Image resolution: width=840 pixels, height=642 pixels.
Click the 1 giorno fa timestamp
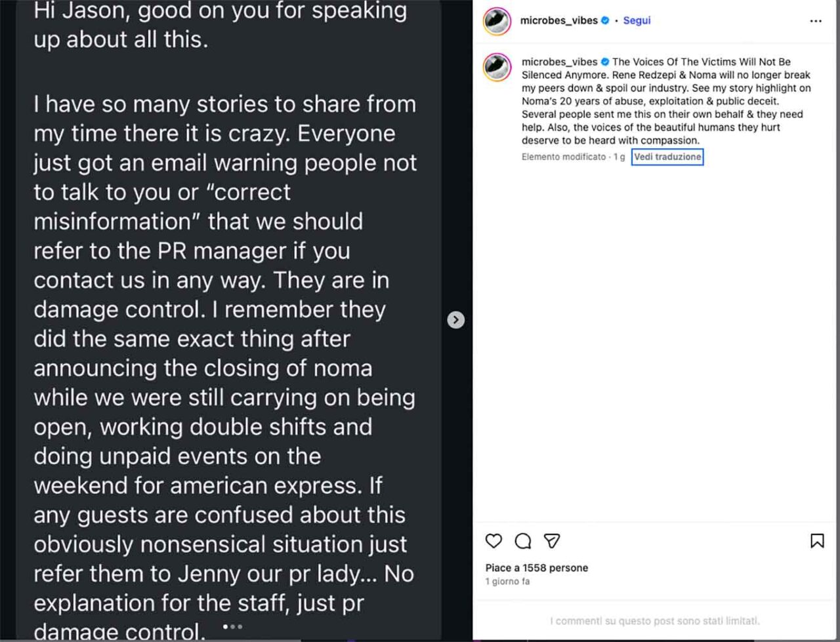(x=507, y=582)
